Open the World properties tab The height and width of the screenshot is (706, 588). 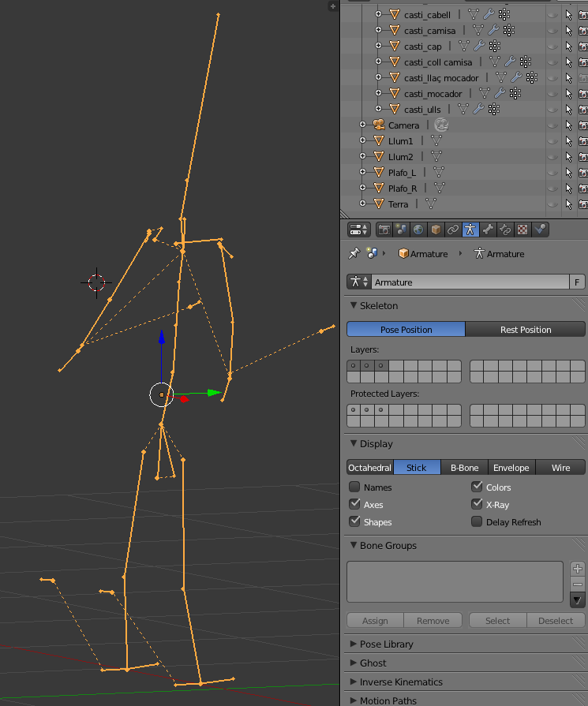click(x=418, y=230)
